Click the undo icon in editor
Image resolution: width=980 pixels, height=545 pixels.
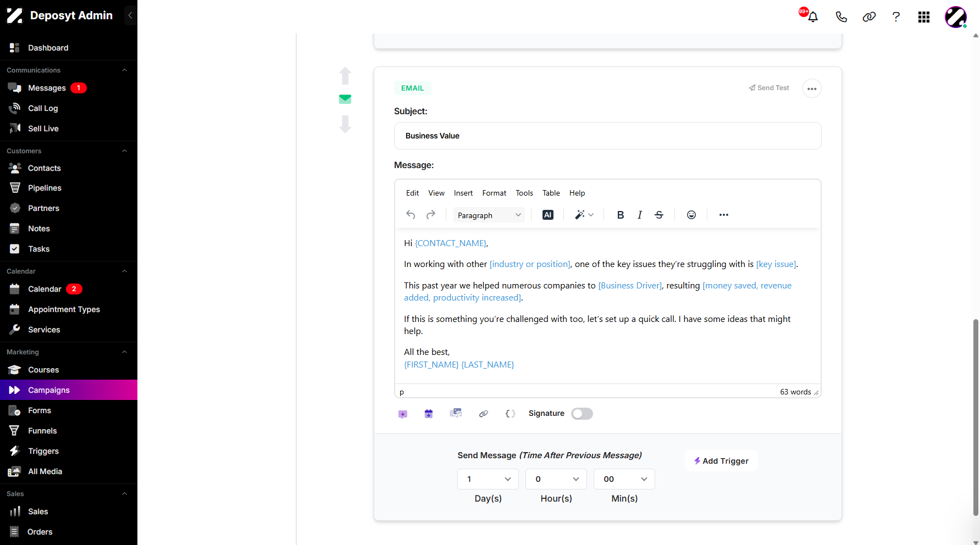click(x=411, y=215)
